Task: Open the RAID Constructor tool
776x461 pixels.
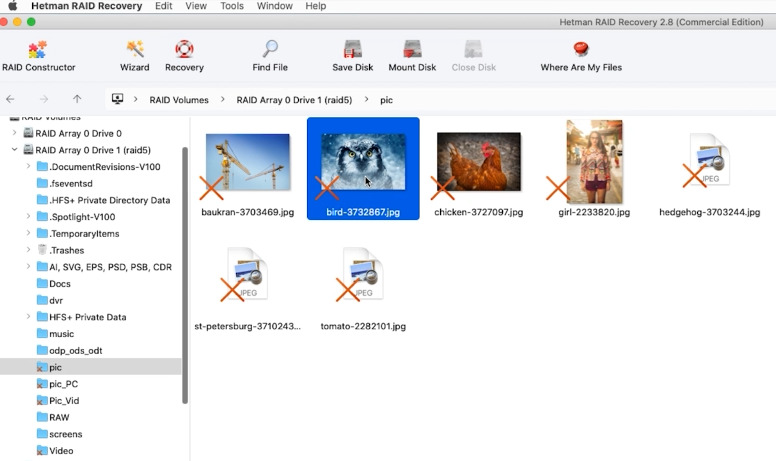Action: [x=38, y=56]
